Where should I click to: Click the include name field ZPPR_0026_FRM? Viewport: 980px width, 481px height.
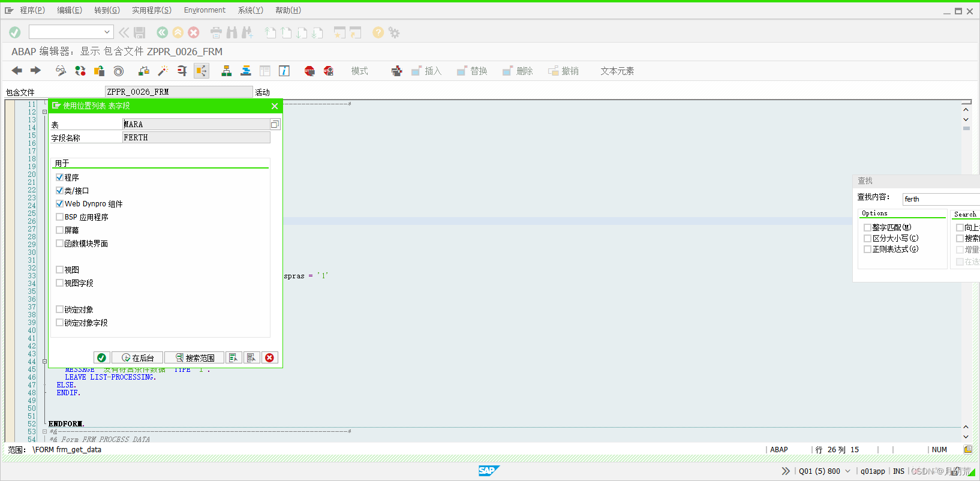[x=179, y=92]
